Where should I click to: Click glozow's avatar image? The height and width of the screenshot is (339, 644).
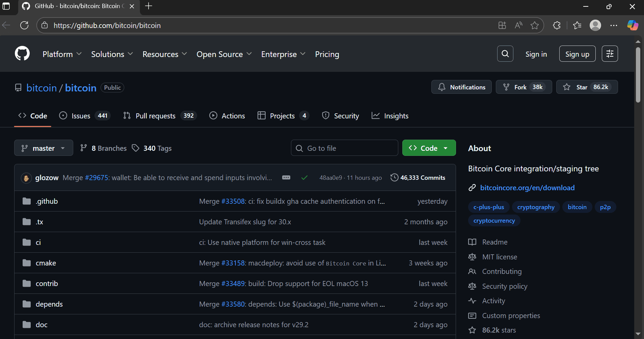pyautogui.click(x=26, y=178)
